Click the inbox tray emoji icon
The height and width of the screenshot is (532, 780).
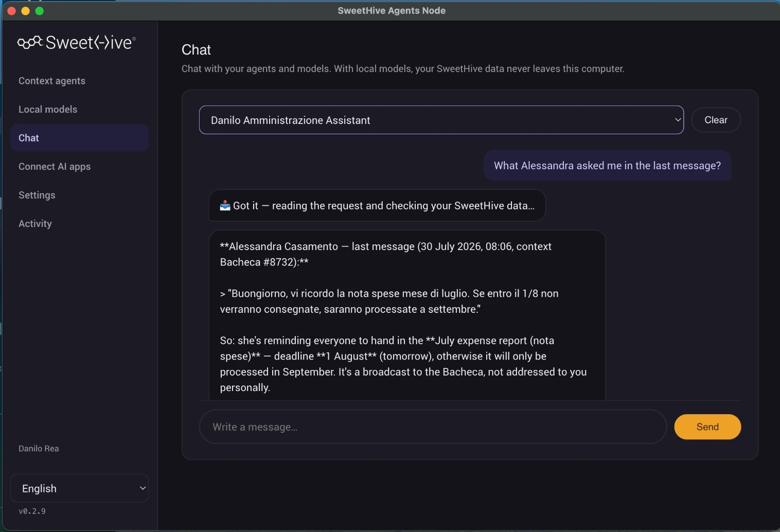(x=225, y=206)
